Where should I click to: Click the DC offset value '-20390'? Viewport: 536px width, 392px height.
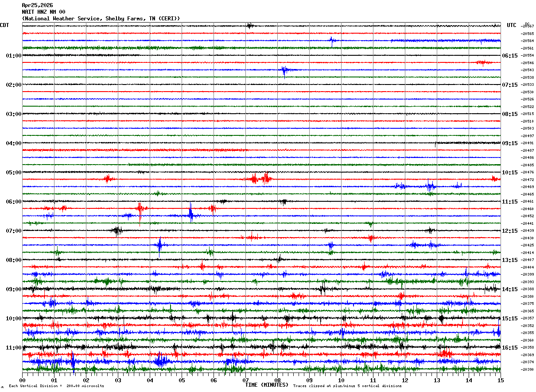pos(528,369)
